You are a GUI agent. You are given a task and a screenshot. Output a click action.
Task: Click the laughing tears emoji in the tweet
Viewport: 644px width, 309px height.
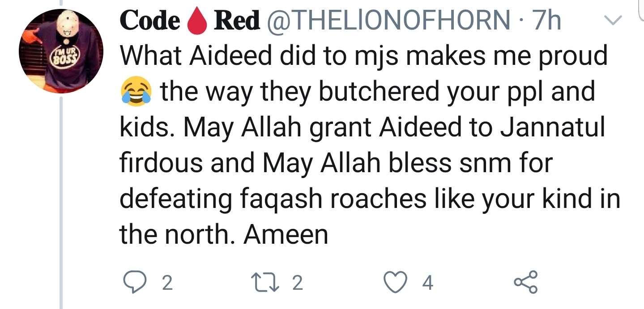coord(134,92)
